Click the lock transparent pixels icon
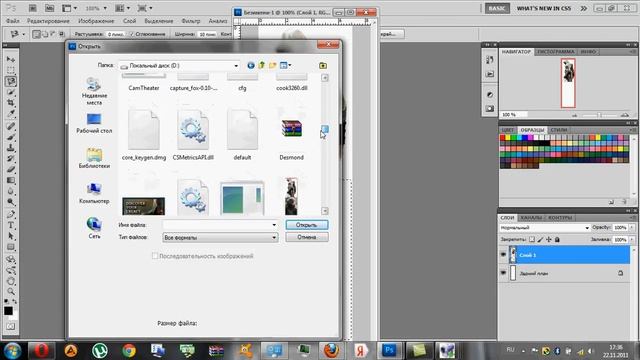Viewport: 640px width, 360px height. point(532,240)
